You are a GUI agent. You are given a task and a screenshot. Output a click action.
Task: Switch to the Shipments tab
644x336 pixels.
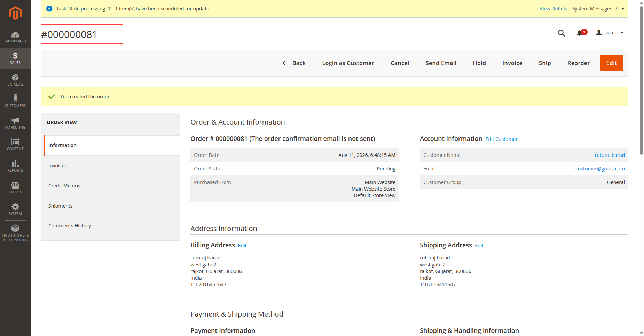coord(112,206)
